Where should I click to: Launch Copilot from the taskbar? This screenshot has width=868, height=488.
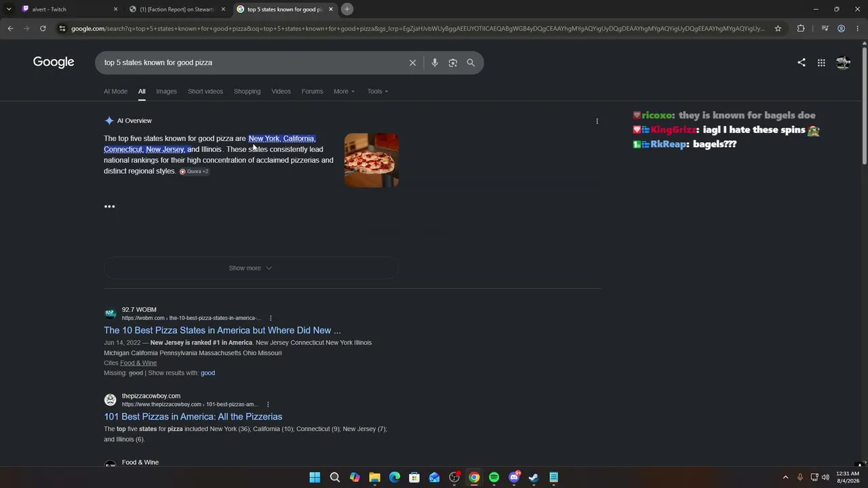click(355, 477)
